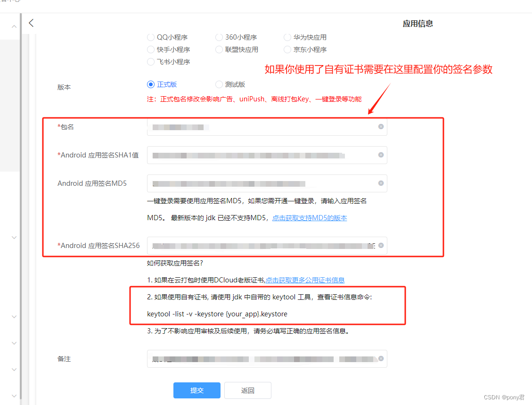
Task: Focus the 备注 input field
Action: 267,359
